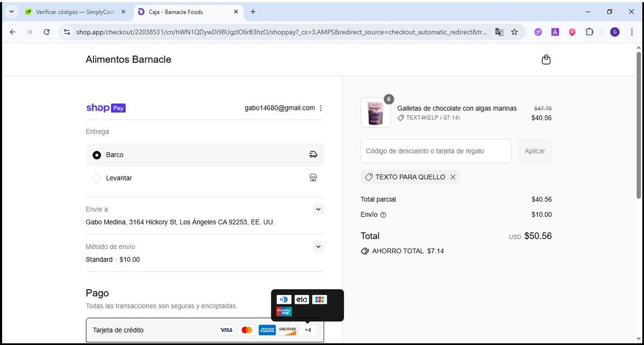This screenshot has width=644, height=345.
Task: Click the purple circular extension icon
Action: 538,32
